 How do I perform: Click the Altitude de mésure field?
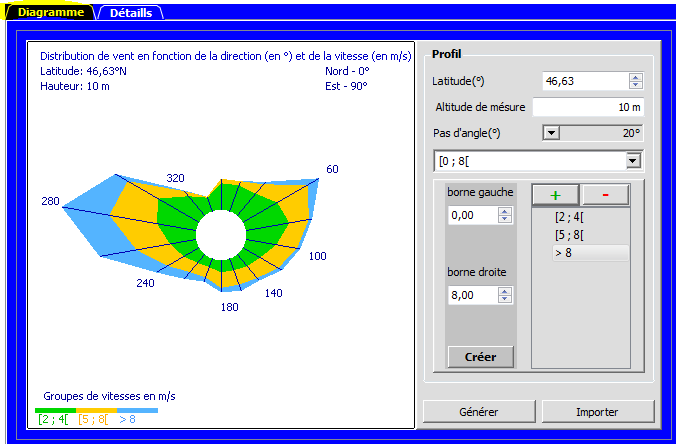[588, 107]
